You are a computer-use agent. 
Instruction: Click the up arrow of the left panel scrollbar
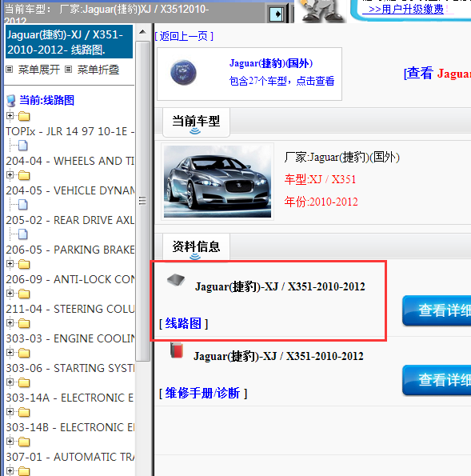coord(142,32)
